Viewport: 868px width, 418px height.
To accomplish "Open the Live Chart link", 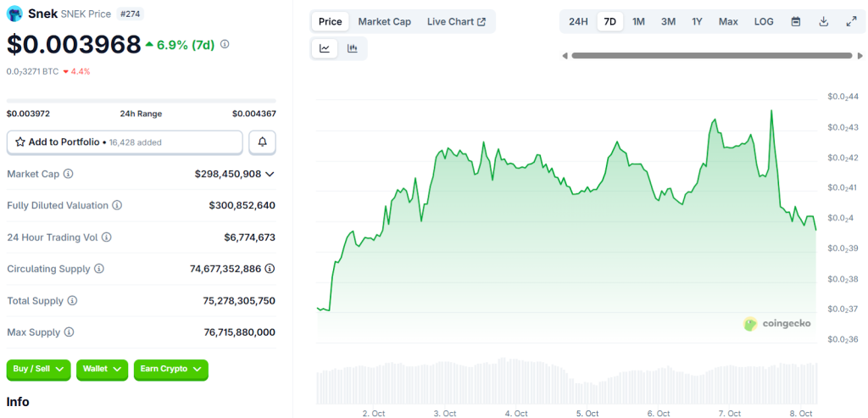I will pyautogui.click(x=456, y=21).
